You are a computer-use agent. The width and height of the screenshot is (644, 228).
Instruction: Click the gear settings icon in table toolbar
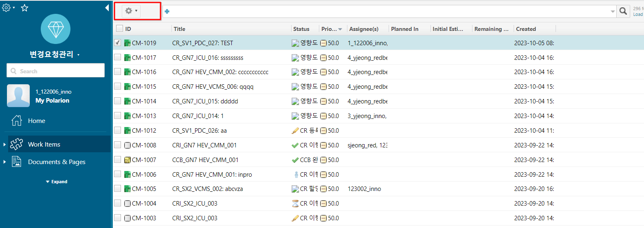[x=129, y=11]
